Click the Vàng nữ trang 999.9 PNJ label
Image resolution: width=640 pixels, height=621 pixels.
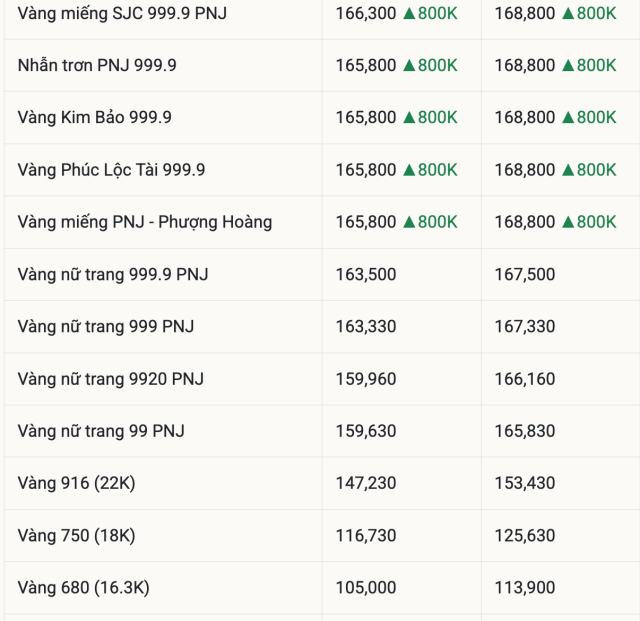(113, 274)
